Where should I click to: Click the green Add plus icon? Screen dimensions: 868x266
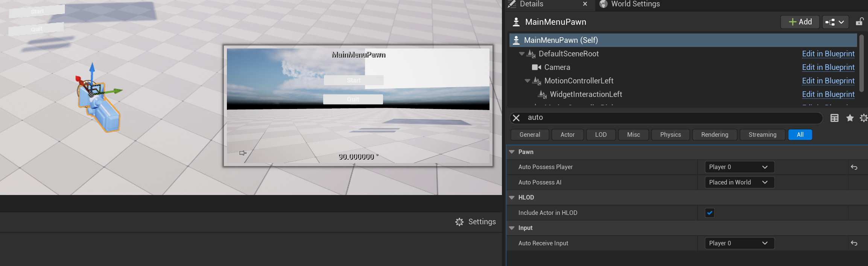792,22
